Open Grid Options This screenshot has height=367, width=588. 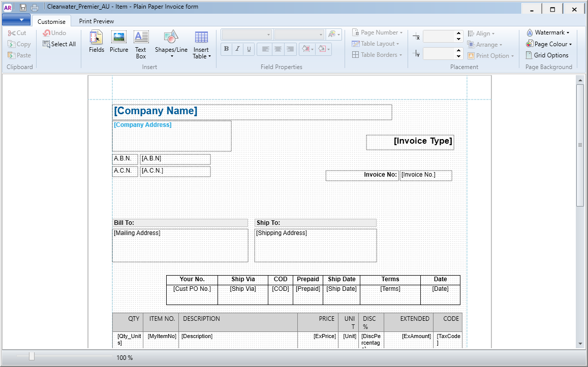tap(547, 55)
